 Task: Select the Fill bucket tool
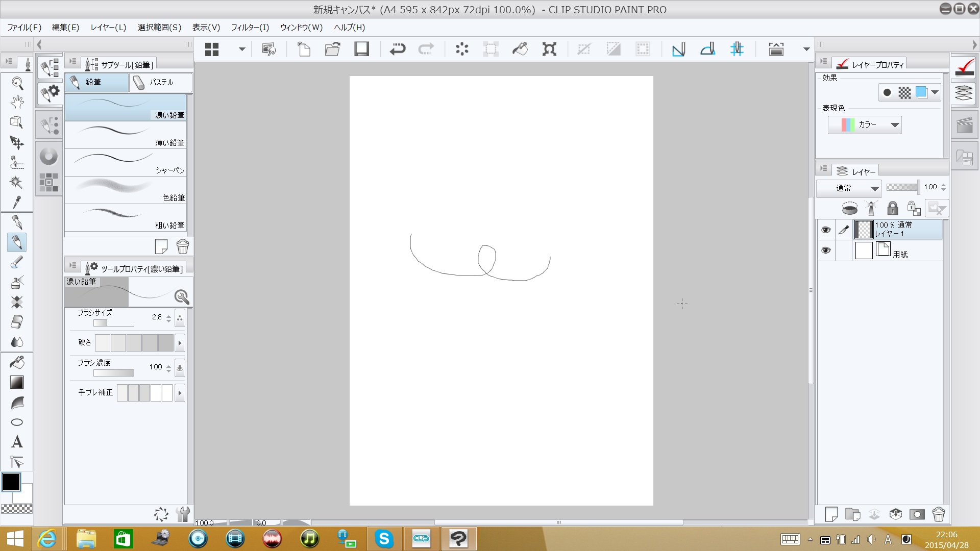[17, 362]
